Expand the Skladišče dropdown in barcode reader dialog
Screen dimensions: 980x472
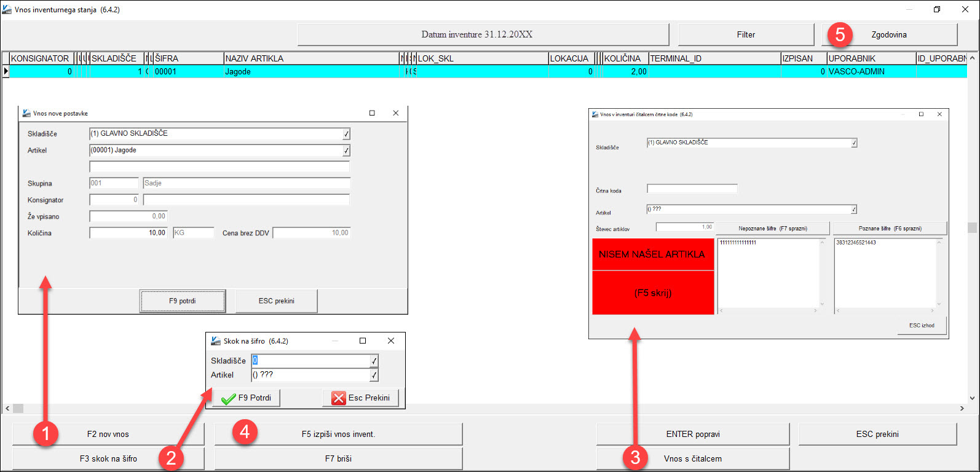point(854,143)
